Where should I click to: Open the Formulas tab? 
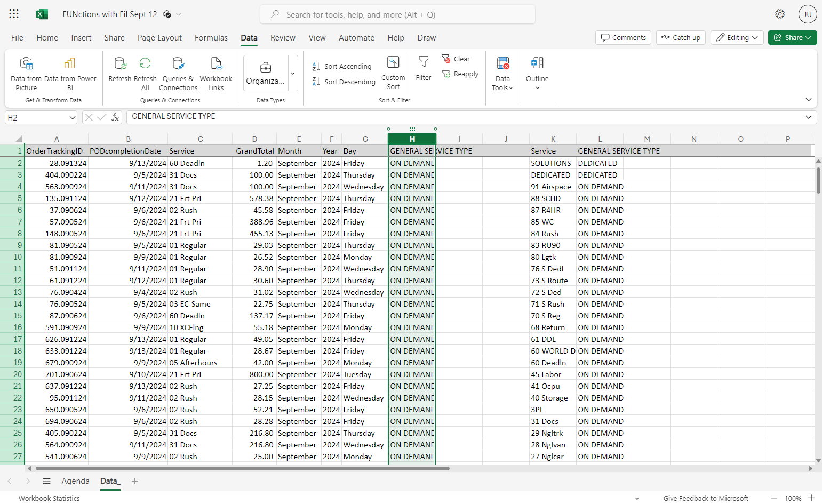pyautogui.click(x=211, y=38)
